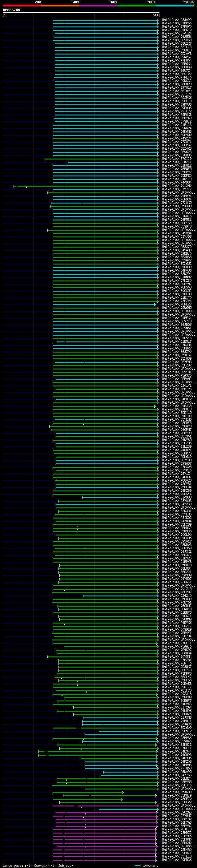Select hit UniRef100_B6U359
The image size is (197, 868).
pyautogui.click(x=177, y=548)
